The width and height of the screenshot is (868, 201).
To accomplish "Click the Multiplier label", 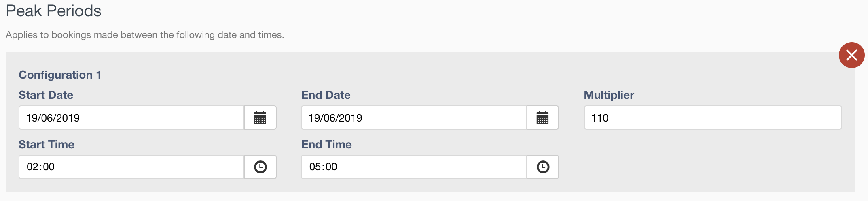I will pyautogui.click(x=609, y=95).
